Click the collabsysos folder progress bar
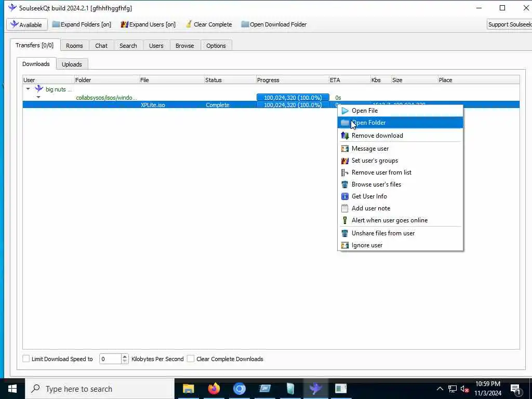Viewport: 532px width, 399px height. tap(293, 97)
